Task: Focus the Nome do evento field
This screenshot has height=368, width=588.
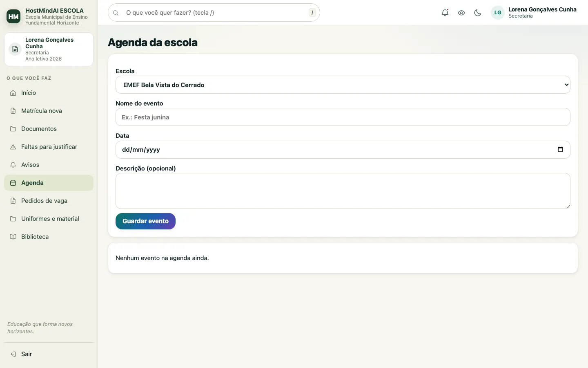Action: [343, 117]
